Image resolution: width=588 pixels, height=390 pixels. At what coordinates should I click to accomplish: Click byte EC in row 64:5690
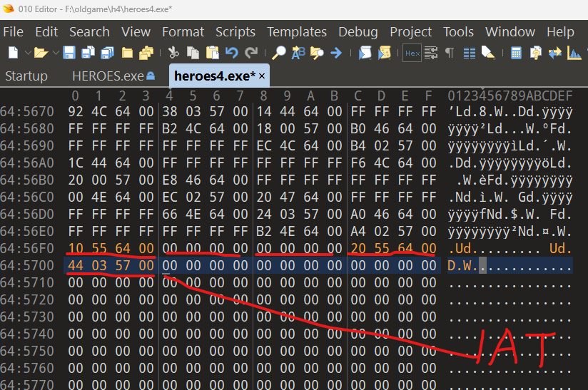pos(263,145)
